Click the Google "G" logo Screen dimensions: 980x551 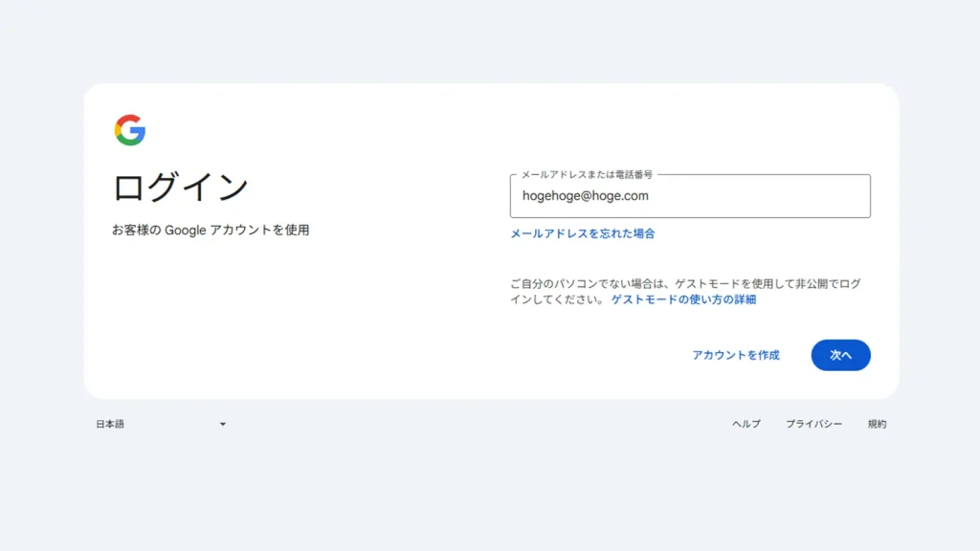click(x=130, y=130)
